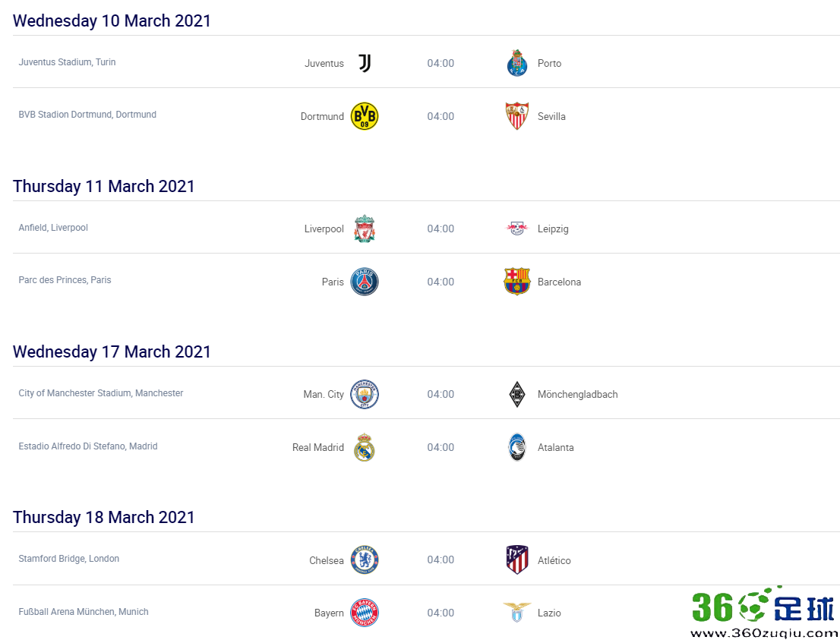The width and height of the screenshot is (840, 643).
Task: Click the Lazio eagle crest
Action: (x=517, y=613)
